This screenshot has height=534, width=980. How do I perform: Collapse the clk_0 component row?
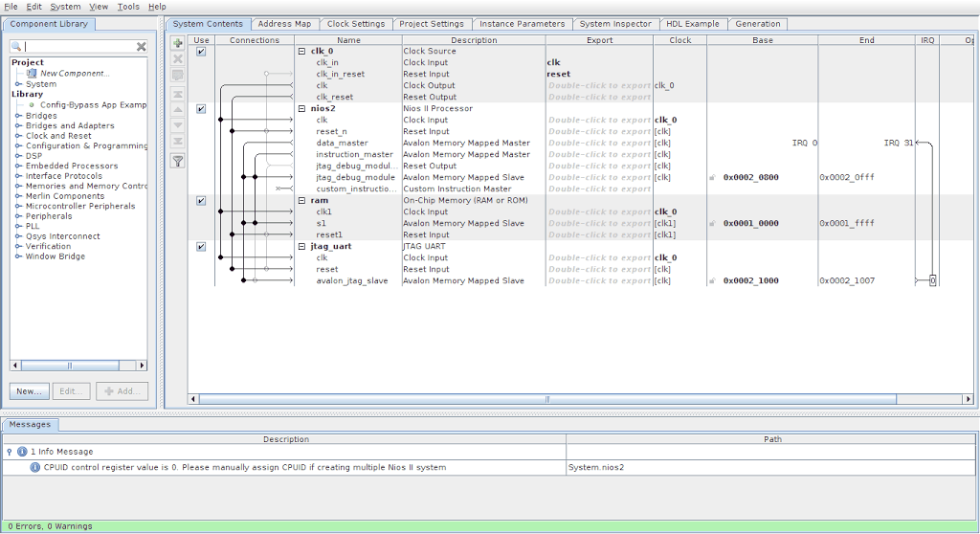(x=302, y=52)
